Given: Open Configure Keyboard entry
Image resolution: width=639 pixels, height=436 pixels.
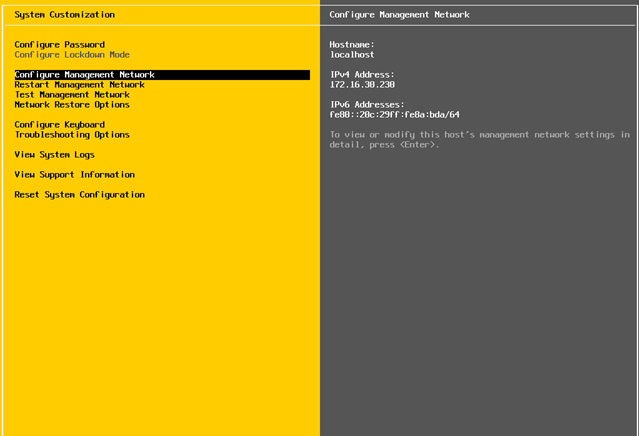Looking at the screenshot, I should pos(59,125).
